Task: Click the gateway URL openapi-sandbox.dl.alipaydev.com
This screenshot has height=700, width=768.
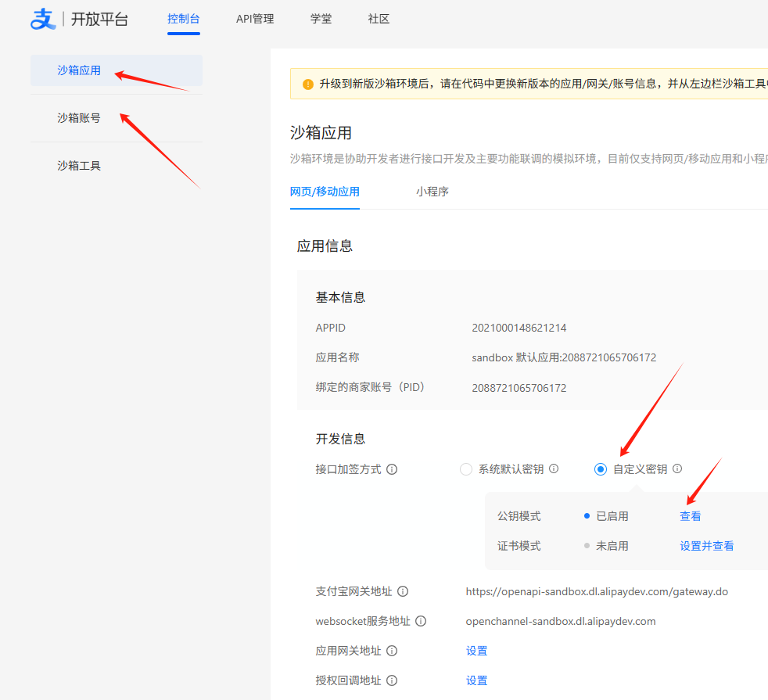Action: (x=597, y=591)
